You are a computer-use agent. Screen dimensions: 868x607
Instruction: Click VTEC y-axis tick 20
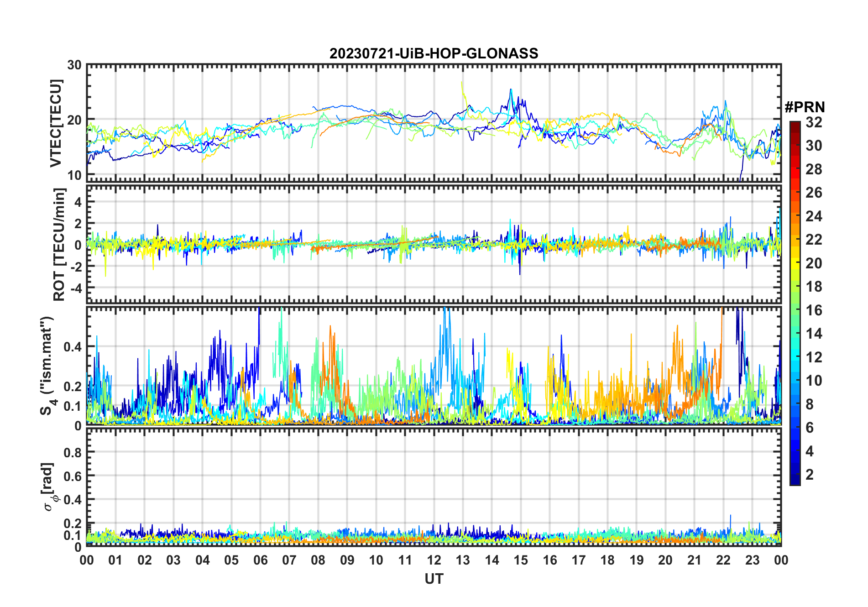(74, 120)
